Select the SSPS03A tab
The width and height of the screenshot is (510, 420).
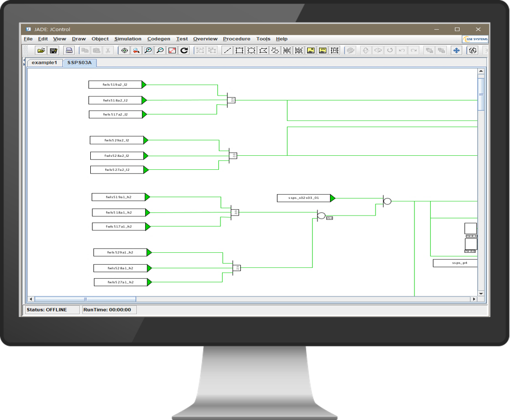click(x=79, y=63)
